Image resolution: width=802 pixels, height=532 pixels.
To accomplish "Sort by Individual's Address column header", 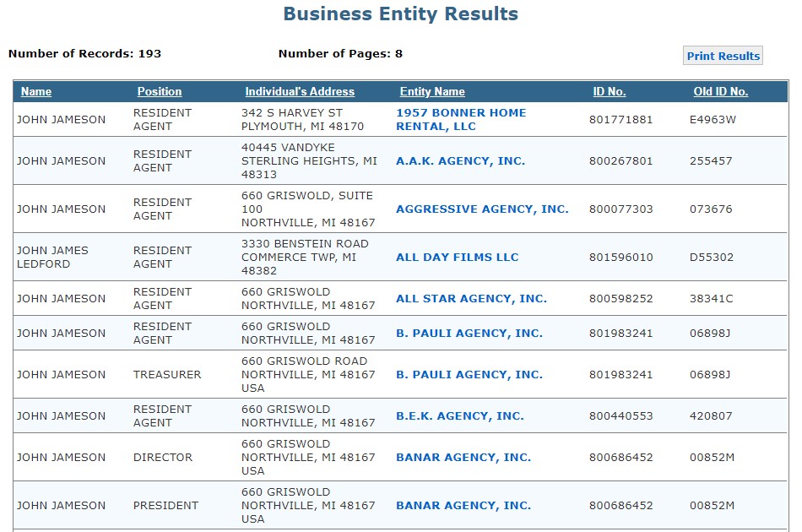I will [300, 91].
